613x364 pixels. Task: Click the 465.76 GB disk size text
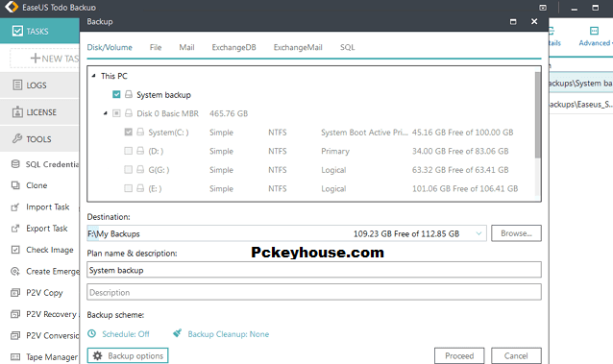(x=229, y=113)
